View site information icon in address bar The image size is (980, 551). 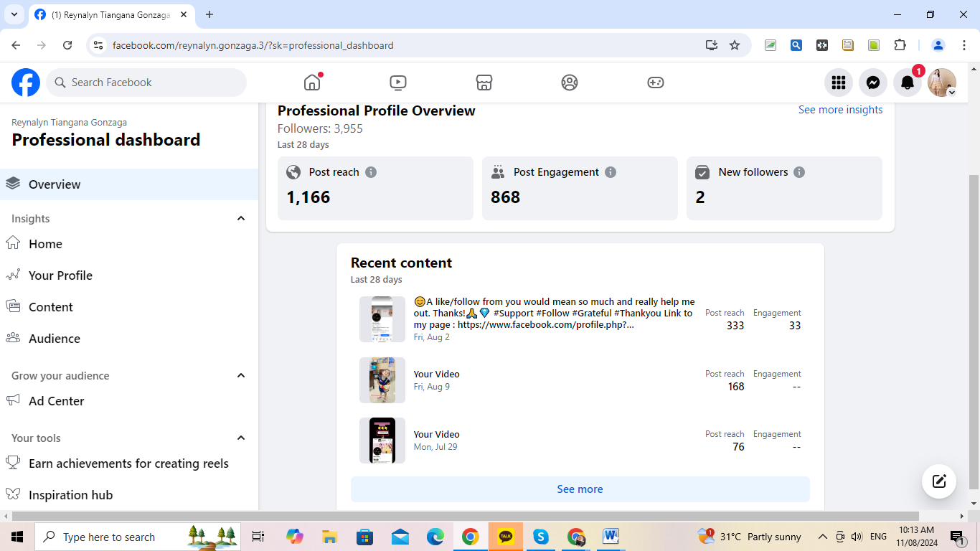[100, 45]
